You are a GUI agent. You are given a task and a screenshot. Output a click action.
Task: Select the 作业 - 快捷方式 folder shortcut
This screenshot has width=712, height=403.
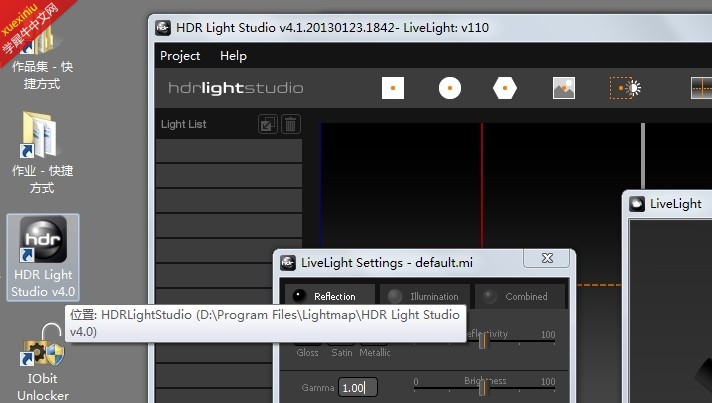[x=42, y=153]
